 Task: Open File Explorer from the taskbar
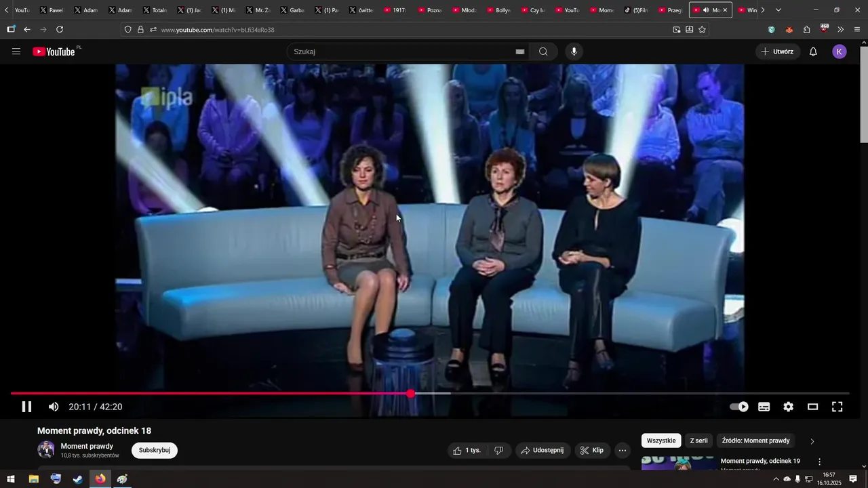pyautogui.click(x=33, y=479)
